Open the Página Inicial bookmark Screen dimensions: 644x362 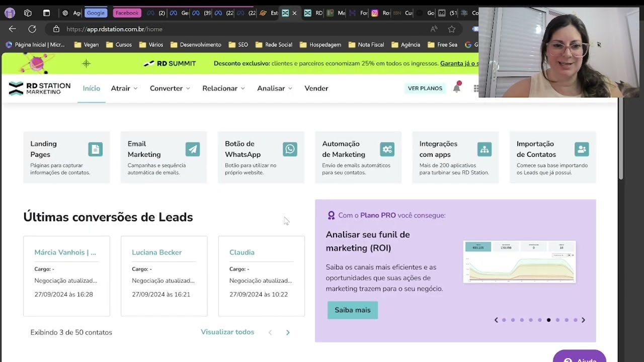tap(35, 45)
